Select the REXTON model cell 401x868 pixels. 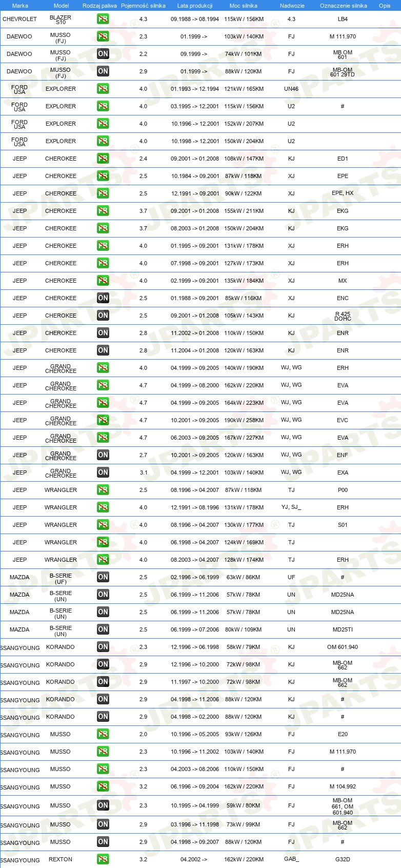click(61, 859)
